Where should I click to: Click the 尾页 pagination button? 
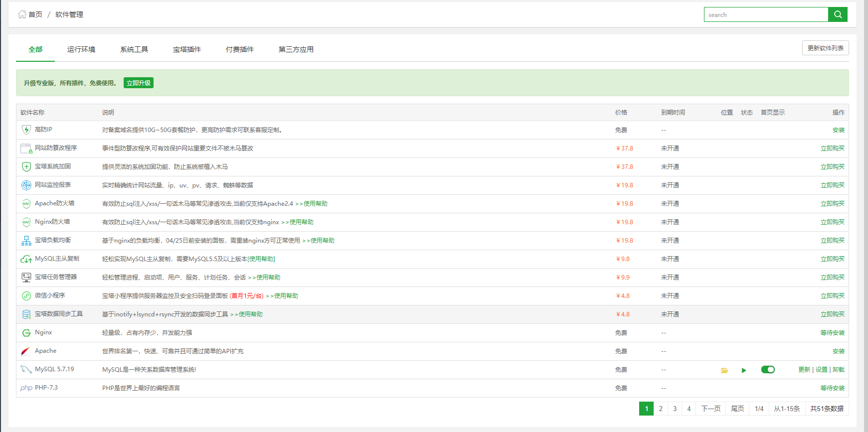(x=737, y=409)
